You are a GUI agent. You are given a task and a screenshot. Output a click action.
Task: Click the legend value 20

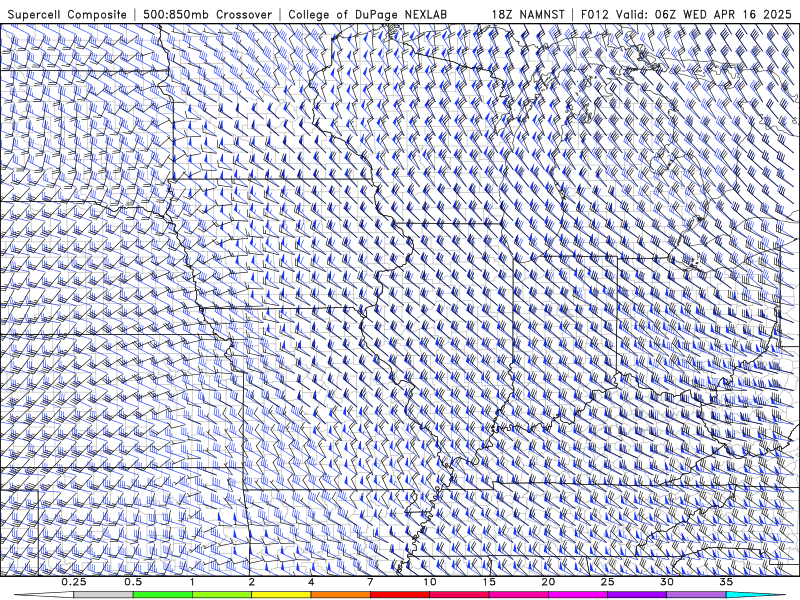(x=548, y=582)
